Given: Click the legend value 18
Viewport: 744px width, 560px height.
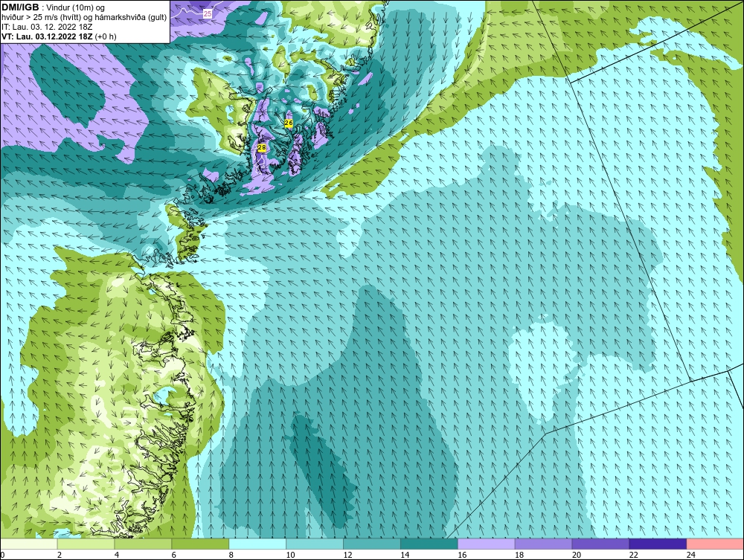Looking at the screenshot, I should (519, 555).
